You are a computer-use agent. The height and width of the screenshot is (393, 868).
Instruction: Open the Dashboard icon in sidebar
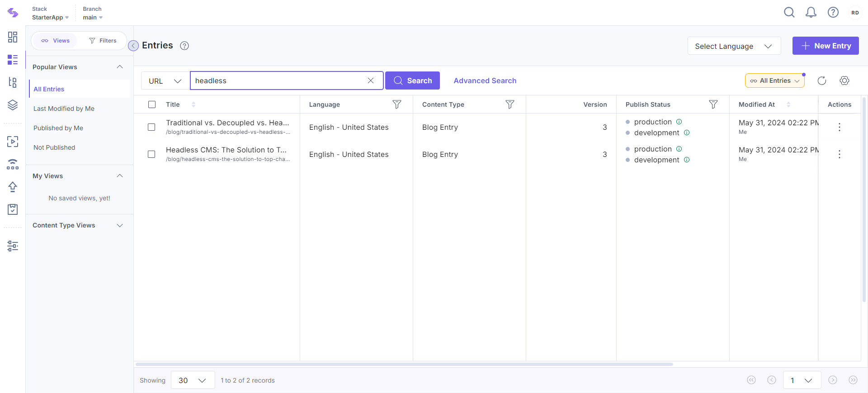(13, 37)
